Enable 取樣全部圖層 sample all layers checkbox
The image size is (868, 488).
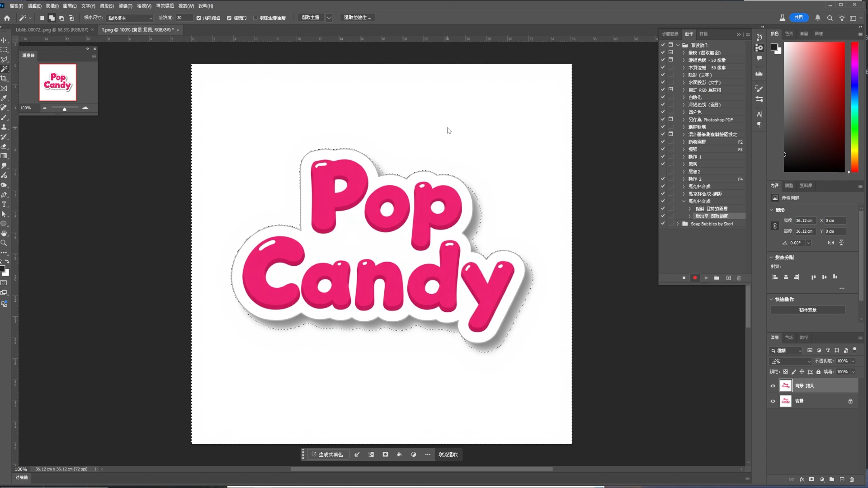pos(255,18)
